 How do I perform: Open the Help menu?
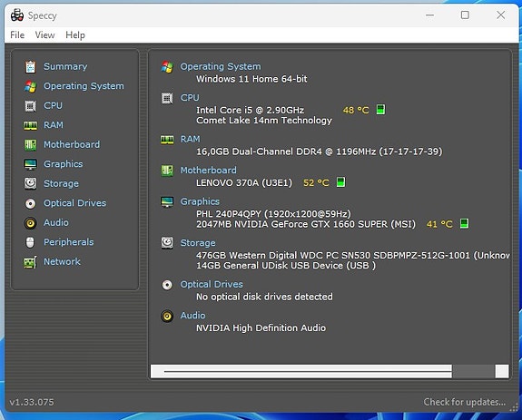[75, 34]
